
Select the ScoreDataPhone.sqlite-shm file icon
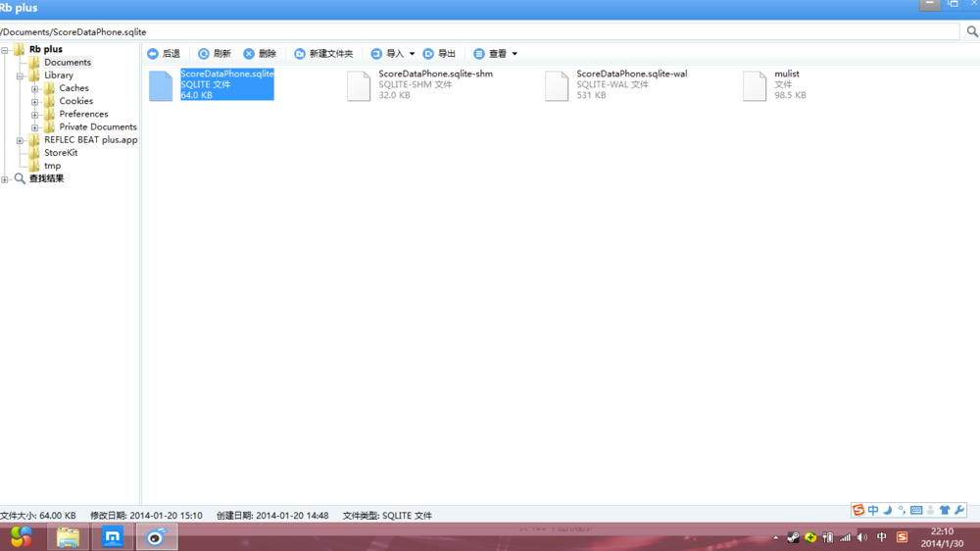pos(359,85)
